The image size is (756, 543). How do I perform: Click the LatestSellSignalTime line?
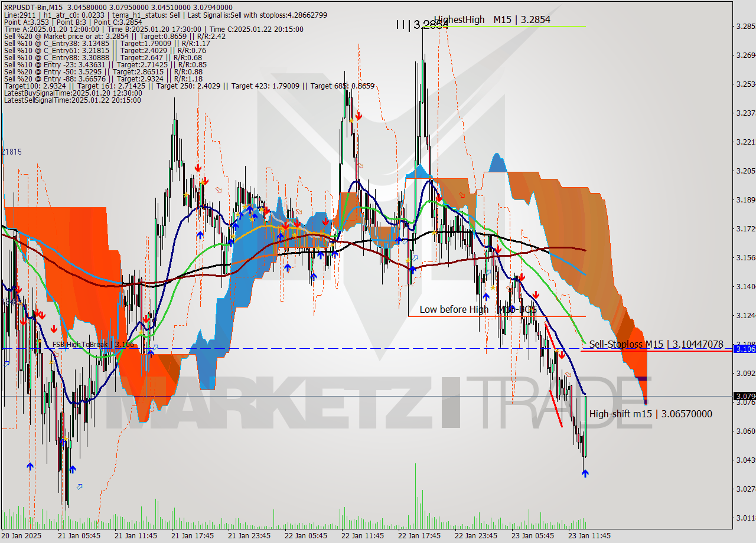coord(72,100)
